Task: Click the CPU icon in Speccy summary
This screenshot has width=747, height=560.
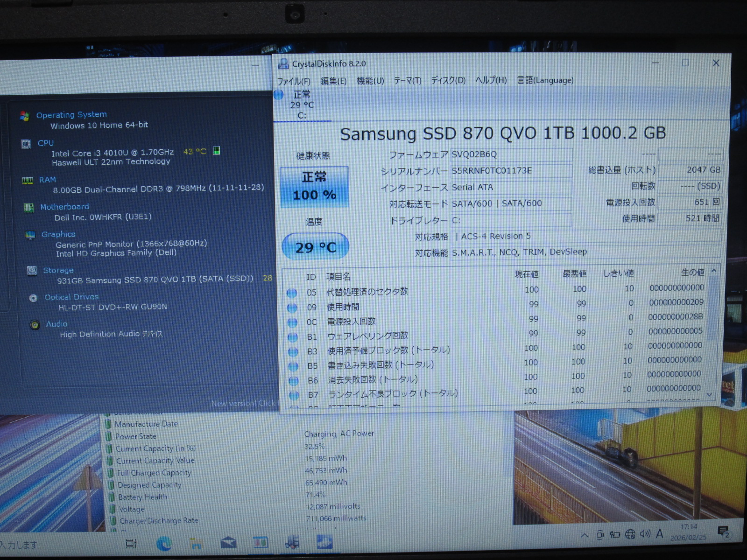Action: tap(26, 144)
